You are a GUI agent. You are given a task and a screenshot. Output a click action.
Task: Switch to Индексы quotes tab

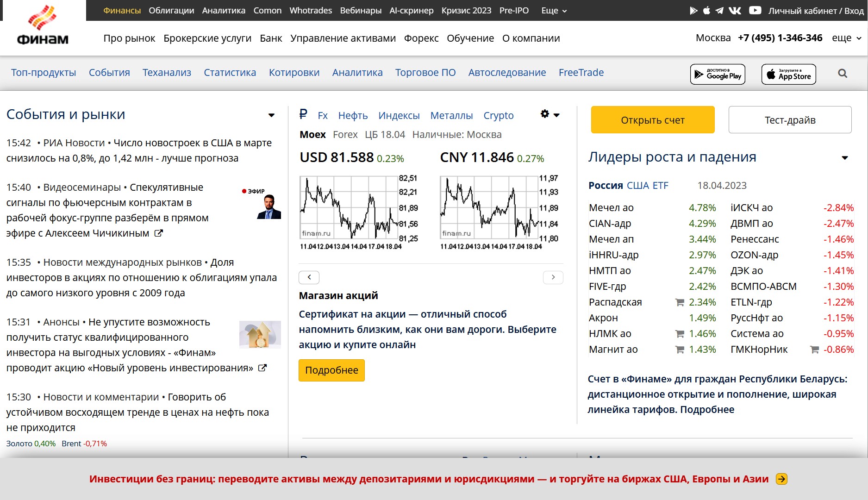[x=399, y=115]
